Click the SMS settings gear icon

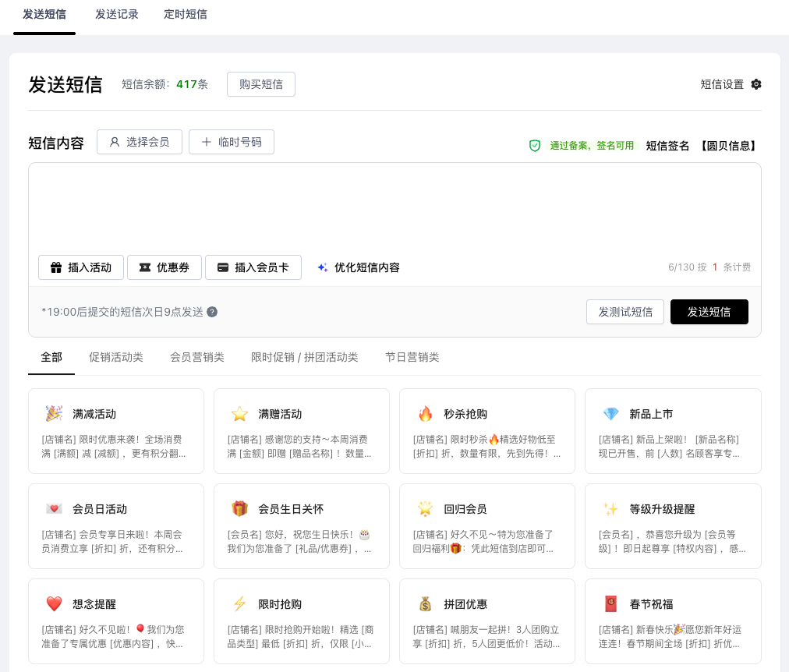tap(755, 84)
